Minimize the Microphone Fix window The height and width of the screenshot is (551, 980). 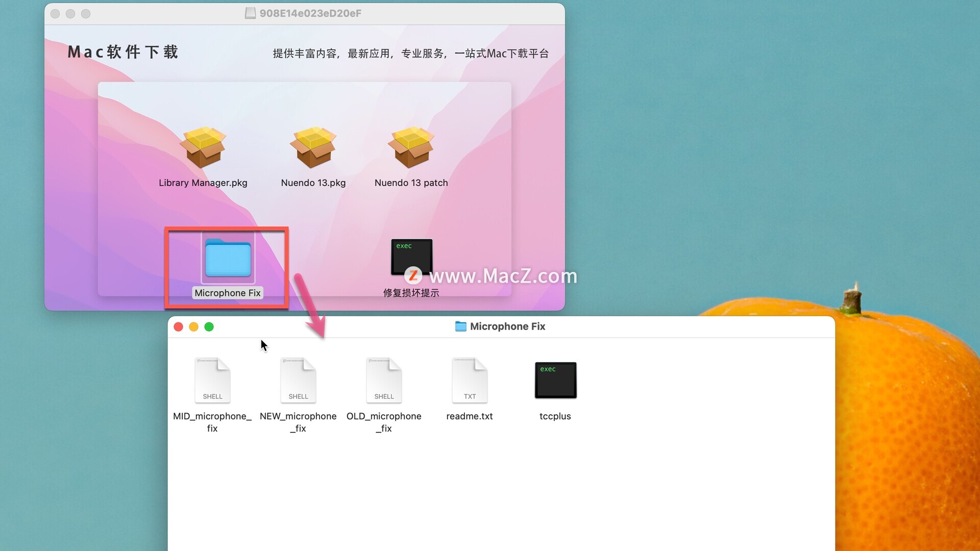pyautogui.click(x=193, y=327)
